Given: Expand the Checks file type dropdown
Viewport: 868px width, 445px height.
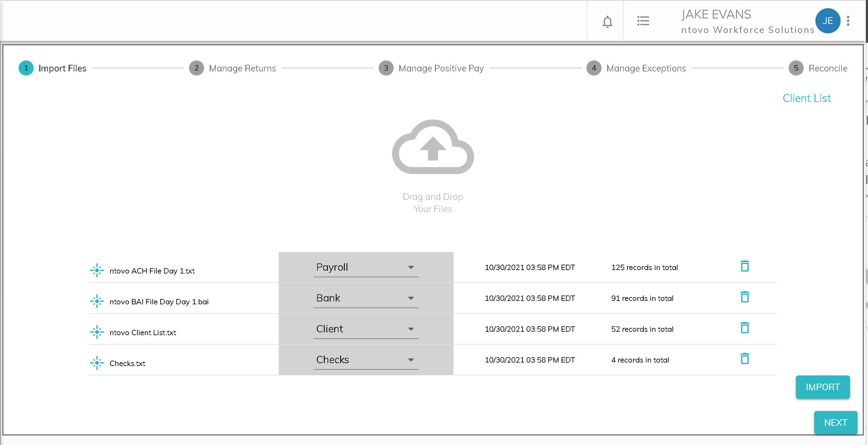Looking at the screenshot, I should [x=366, y=360].
